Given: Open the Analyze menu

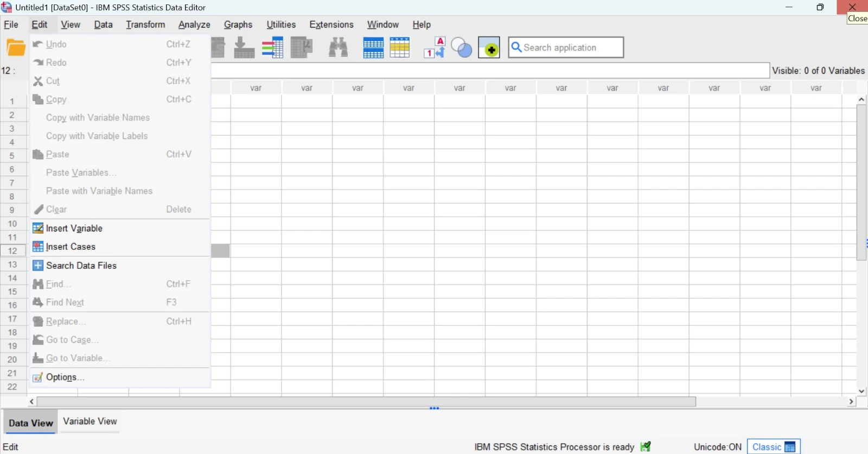Looking at the screenshot, I should pos(194,24).
